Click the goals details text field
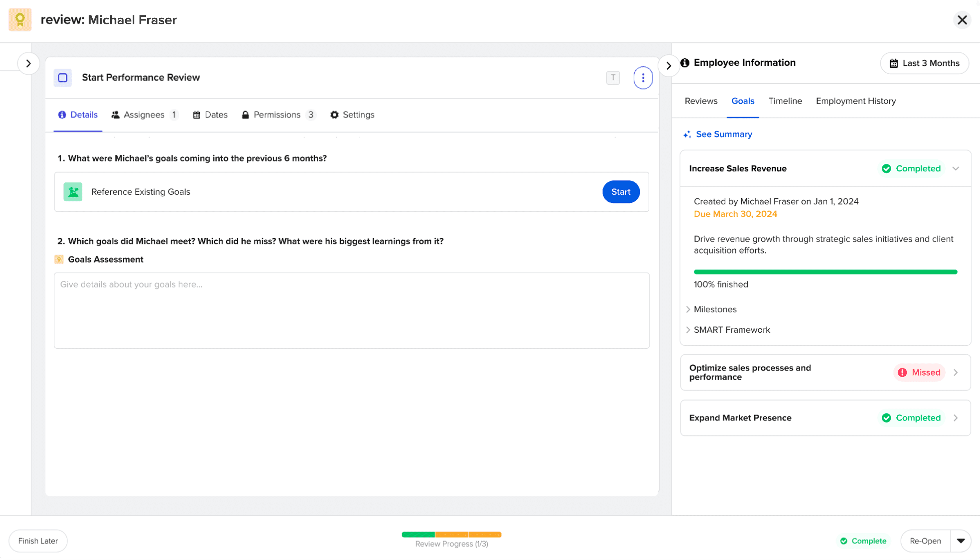The width and height of the screenshot is (980, 560). coord(352,310)
